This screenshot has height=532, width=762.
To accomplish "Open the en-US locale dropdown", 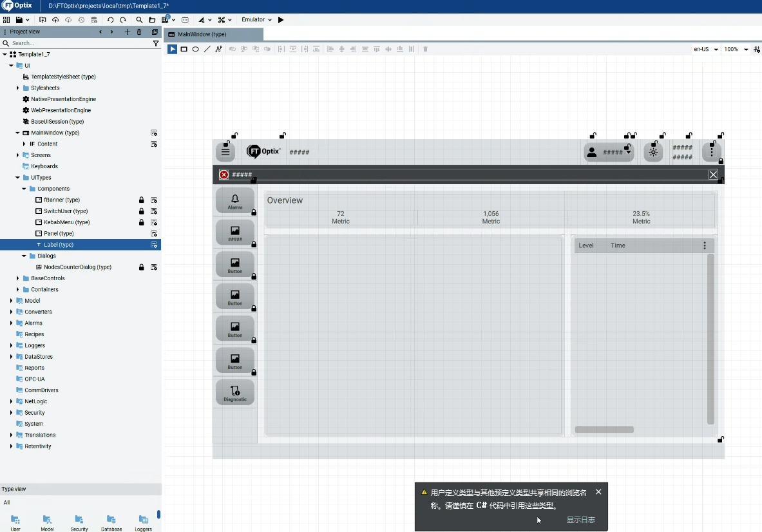I will [706, 49].
